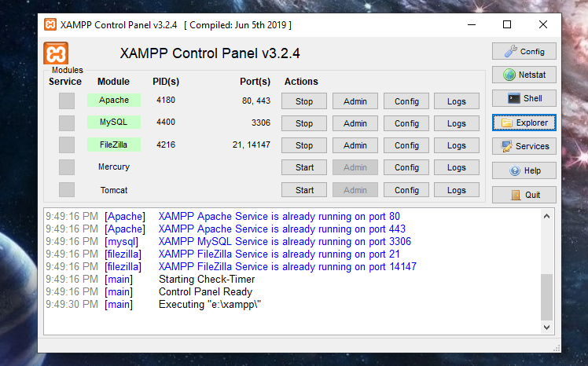The image size is (588, 366).
Task: Start the Tomcat module
Action: [x=304, y=190]
